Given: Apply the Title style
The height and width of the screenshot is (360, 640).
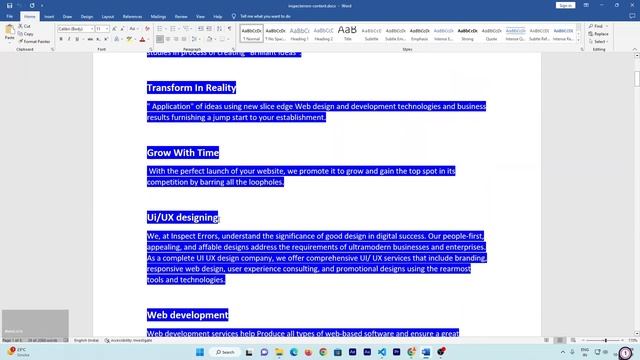Looking at the screenshot, I should (347, 33).
